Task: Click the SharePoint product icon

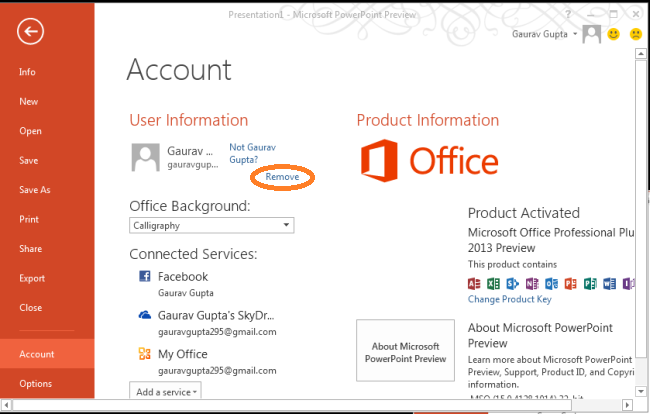Action: click(513, 283)
